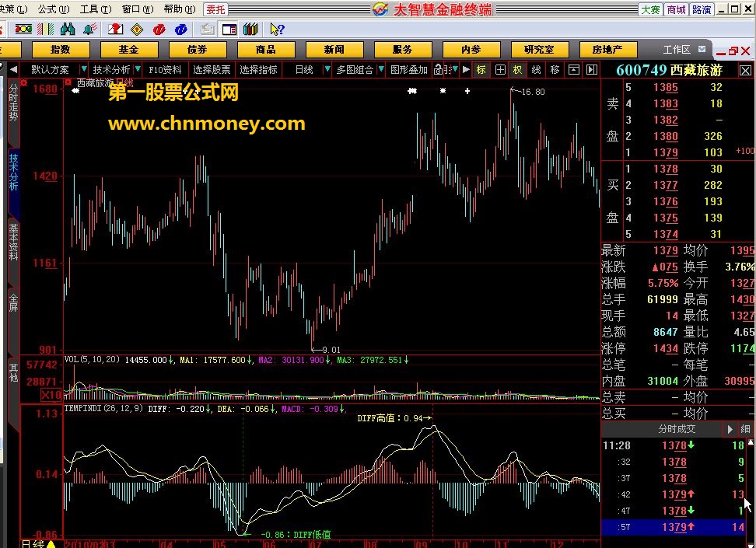Click the lock icon in chart toolbar
The width and height of the screenshot is (756, 548).
pyautogui.click(x=438, y=70)
